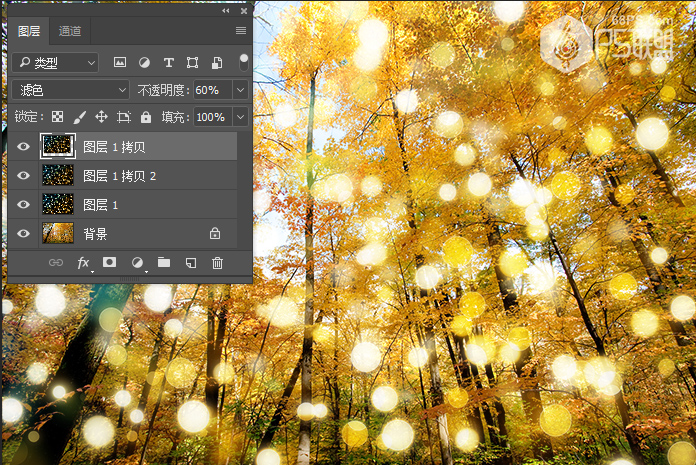Filter layers by adjustment layers
This screenshot has width=696, height=465.
tap(144, 63)
